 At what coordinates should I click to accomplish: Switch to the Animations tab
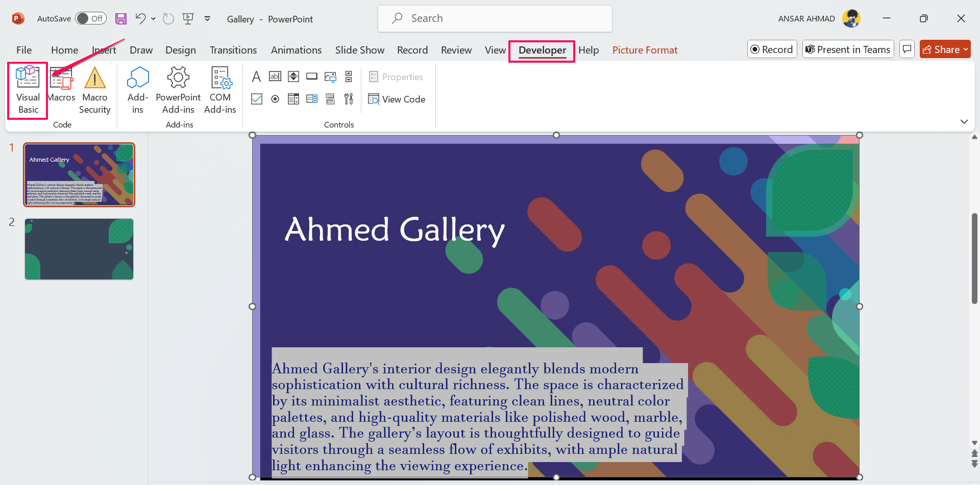pos(296,50)
